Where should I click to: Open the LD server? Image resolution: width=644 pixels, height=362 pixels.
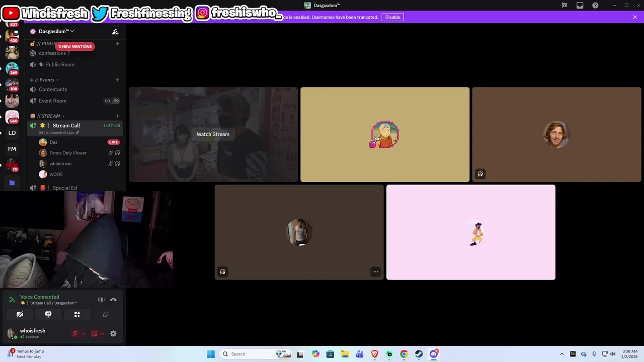point(12,133)
